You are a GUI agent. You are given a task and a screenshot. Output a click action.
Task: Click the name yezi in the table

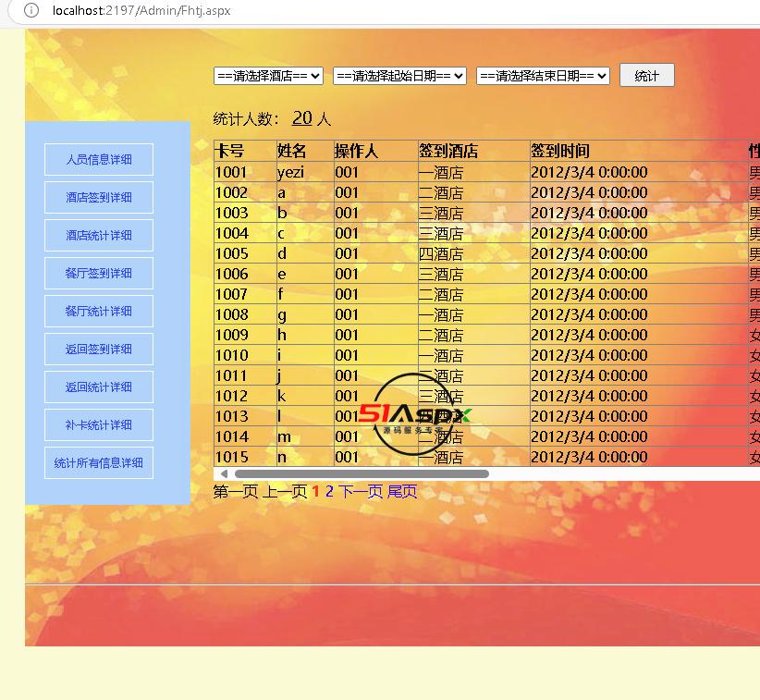click(291, 173)
